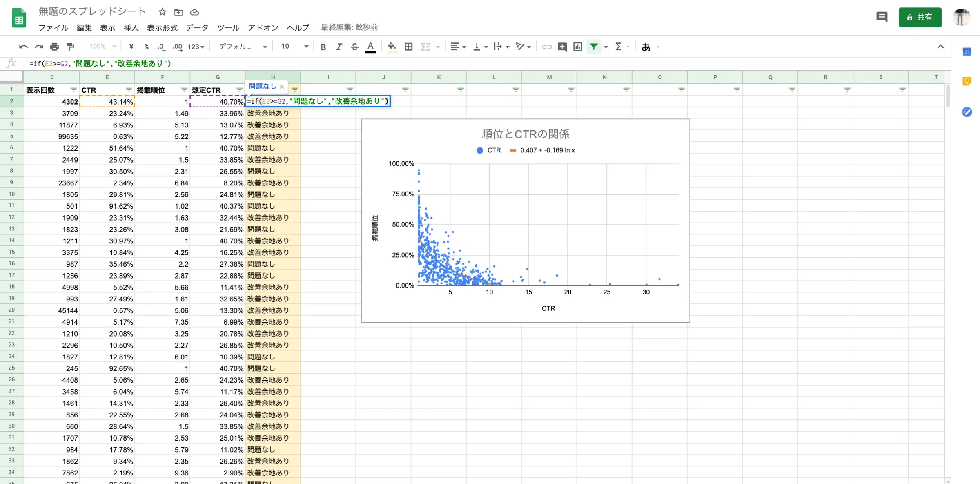Open the font family dropdown
The height and width of the screenshot is (484, 980).
[x=243, y=47]
